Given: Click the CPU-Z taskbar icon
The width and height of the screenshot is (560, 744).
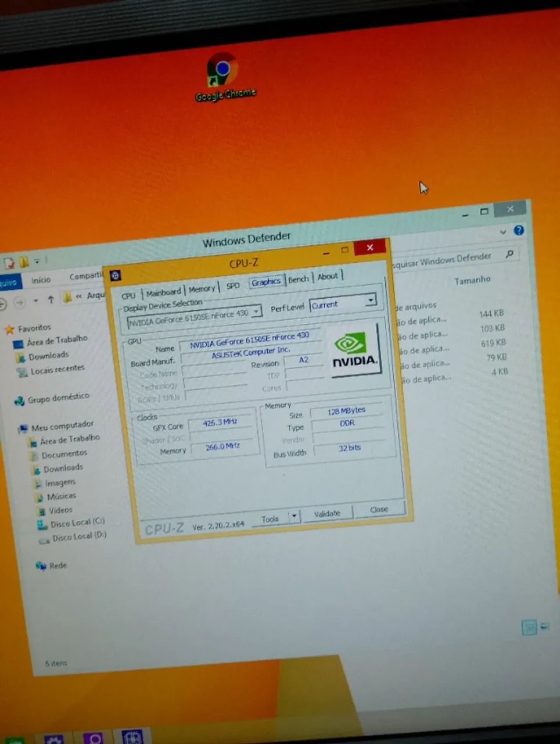Looking at the screenshot, I should [132, 737].
